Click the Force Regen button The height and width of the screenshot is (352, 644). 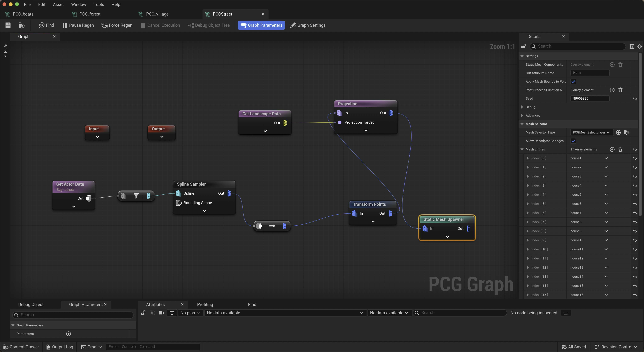coord(117,25)
